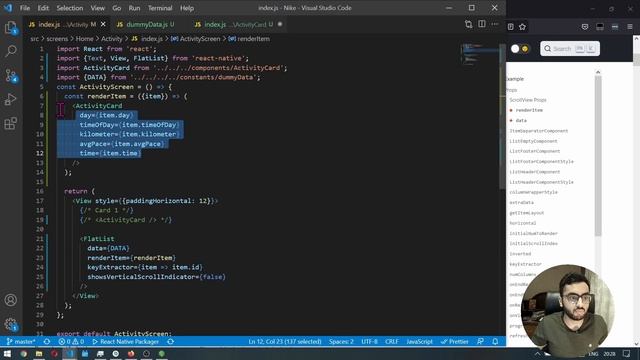Open the Extensions view

(11, 123)
